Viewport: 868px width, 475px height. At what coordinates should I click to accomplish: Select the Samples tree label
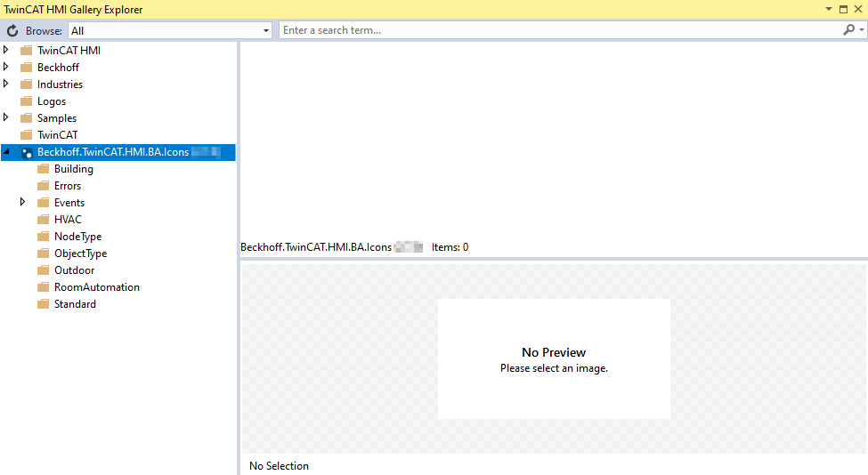(x=57, y=118)
